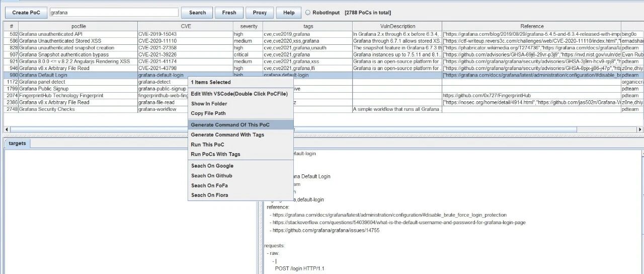
Task: Open the Help button
Action: pyautogui.click(x=289, y=13)
